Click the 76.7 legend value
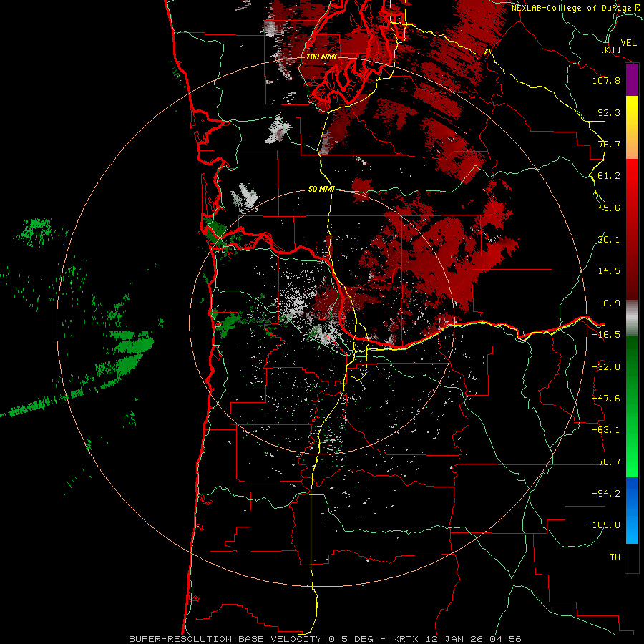 coord(609,144)
